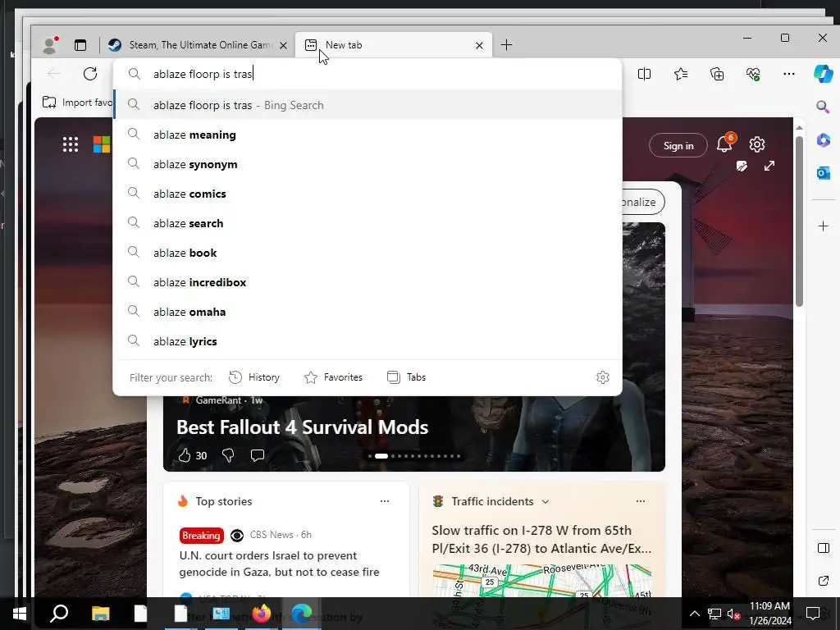
Task: Open split screen view
Action: click(645, 74)
